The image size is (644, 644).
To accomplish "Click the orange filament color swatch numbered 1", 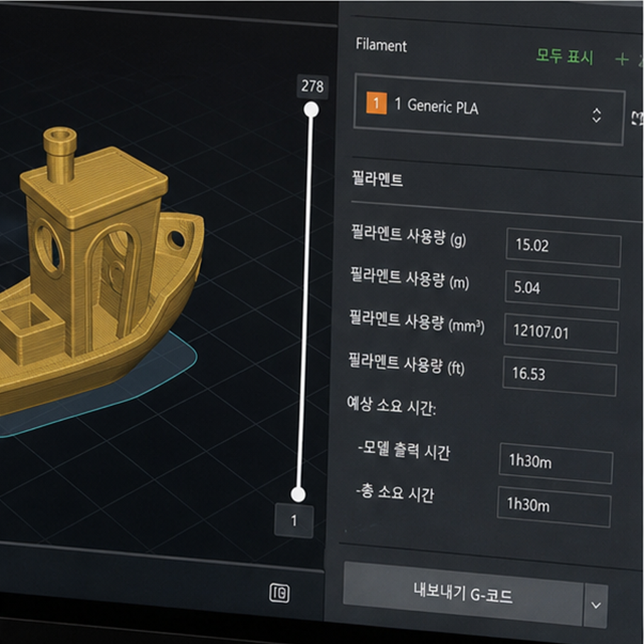I will pos(376,103).
